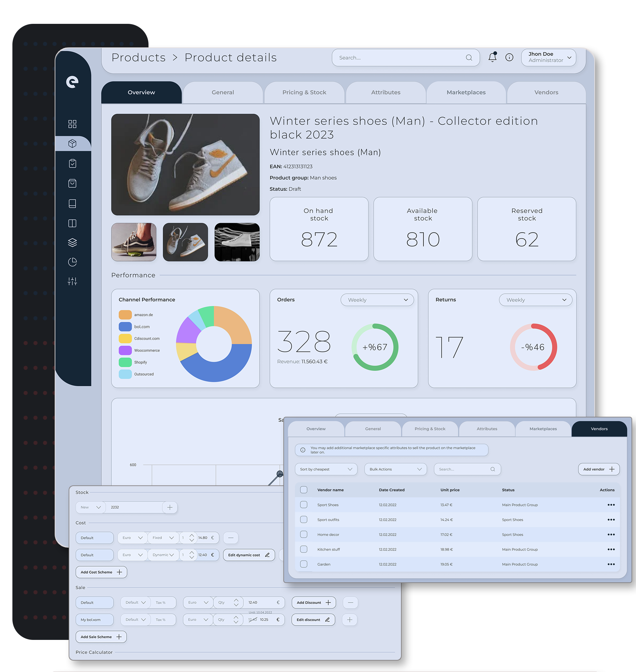
Task: Open the book icon in sidebar
Action: tap(72, 203)
